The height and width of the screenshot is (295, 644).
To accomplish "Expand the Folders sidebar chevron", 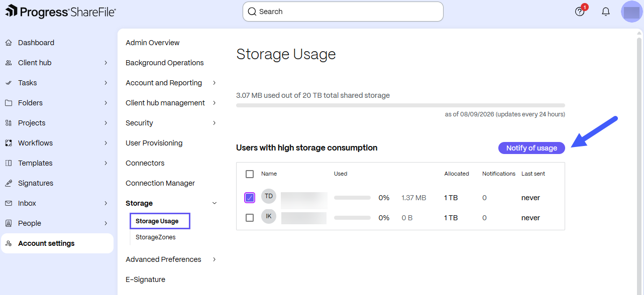I will pos(105,103).
